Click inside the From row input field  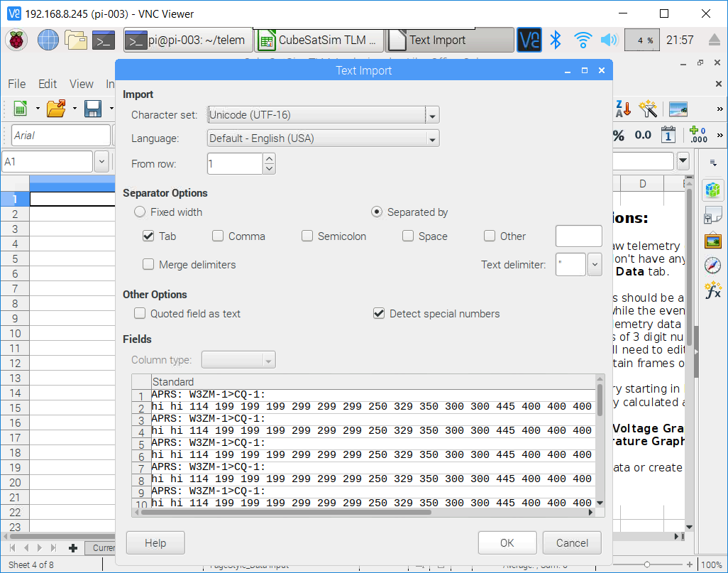click(x=233, y=163)
